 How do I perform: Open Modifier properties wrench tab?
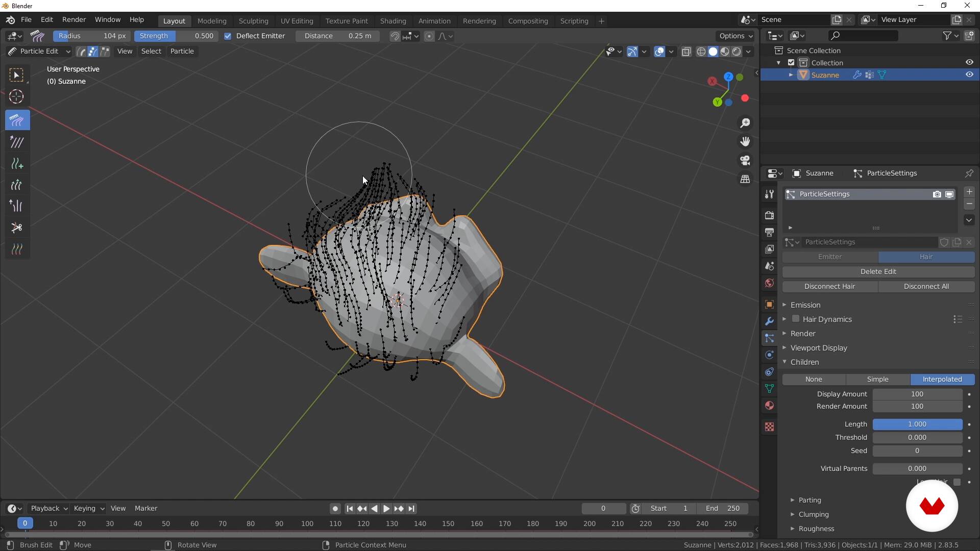coord(769,321)
